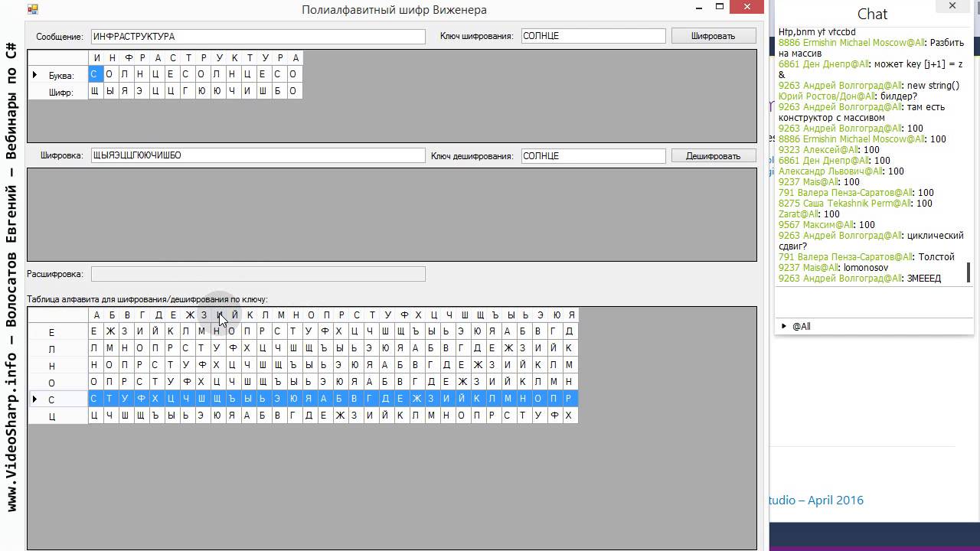Click cell Д in alphabet row Е
The width and height of the screenshot is (980, 551).
[x=569, y=331]
